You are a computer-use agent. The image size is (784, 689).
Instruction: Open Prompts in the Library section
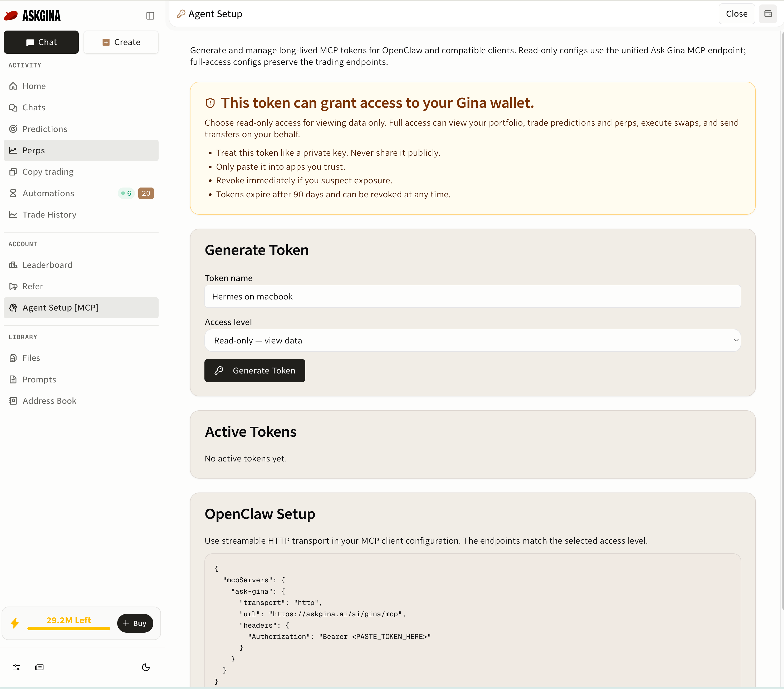(x=81, y=379)
